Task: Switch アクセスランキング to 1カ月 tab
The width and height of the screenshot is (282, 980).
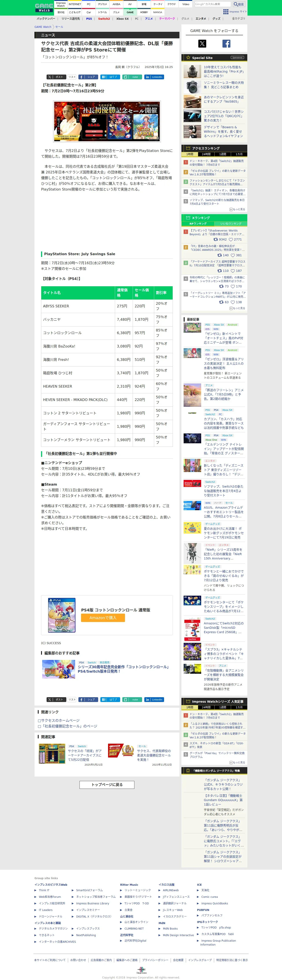Action: point(239,155)
